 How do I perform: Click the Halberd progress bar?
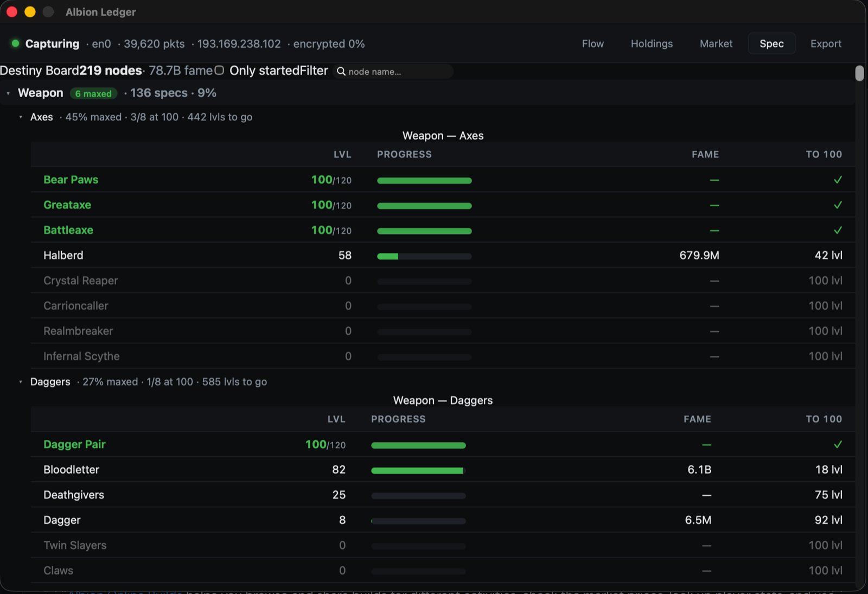click(424, 256)
